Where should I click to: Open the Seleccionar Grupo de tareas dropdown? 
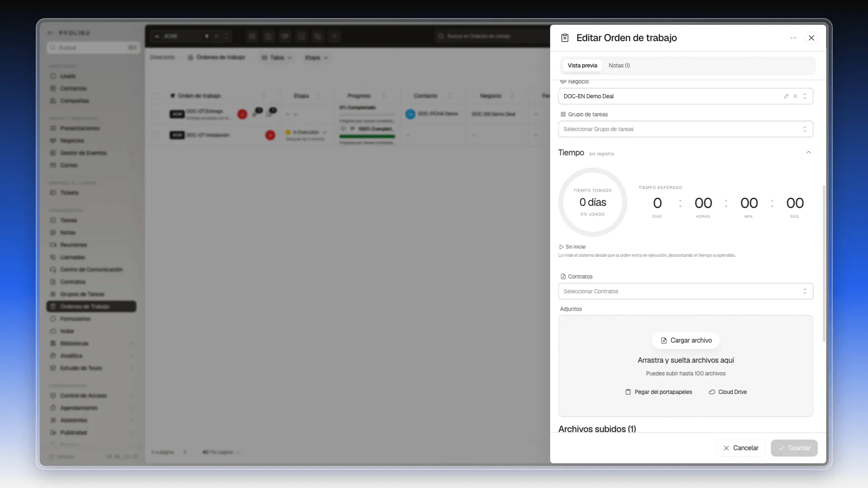[x=685, y=129]
